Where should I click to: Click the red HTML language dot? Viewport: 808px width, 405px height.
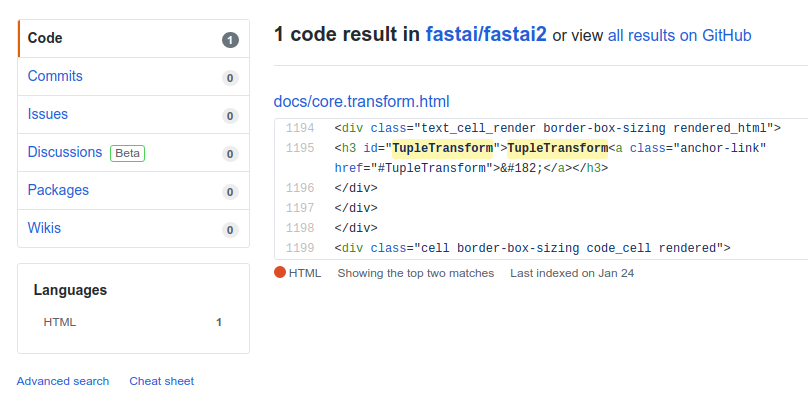click(280, 273)
